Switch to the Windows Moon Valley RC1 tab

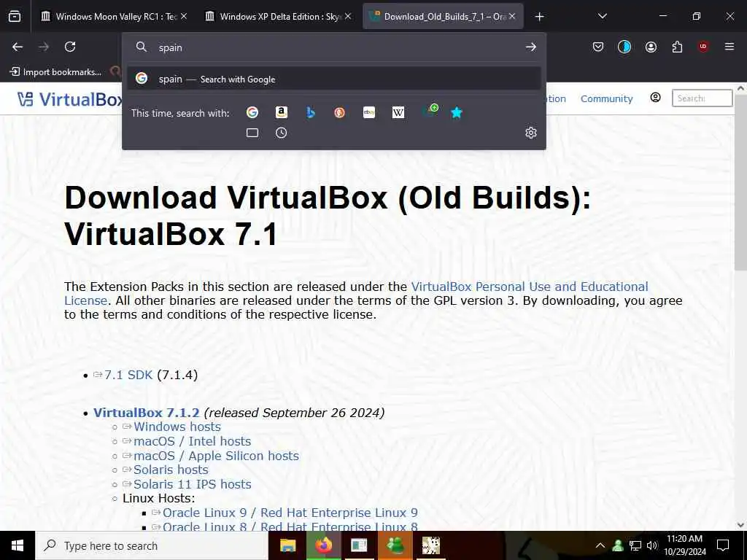click(115, 17)
